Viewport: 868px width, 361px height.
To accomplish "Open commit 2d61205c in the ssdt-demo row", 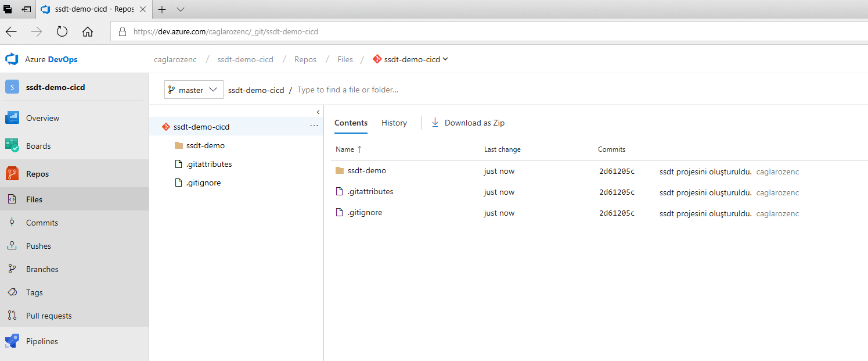I will coord(617,171).
